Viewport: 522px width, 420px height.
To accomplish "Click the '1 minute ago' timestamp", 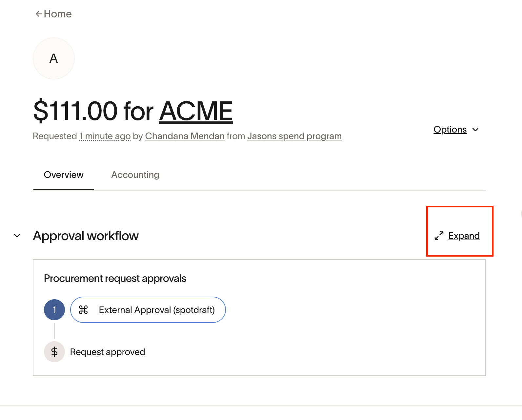I will point(105,136).
